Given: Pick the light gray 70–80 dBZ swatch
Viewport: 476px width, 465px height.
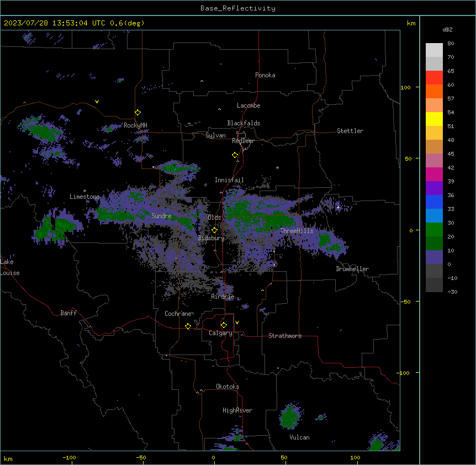Looking at the screenshot, I should pyautogui.click(x=434, y=50).
